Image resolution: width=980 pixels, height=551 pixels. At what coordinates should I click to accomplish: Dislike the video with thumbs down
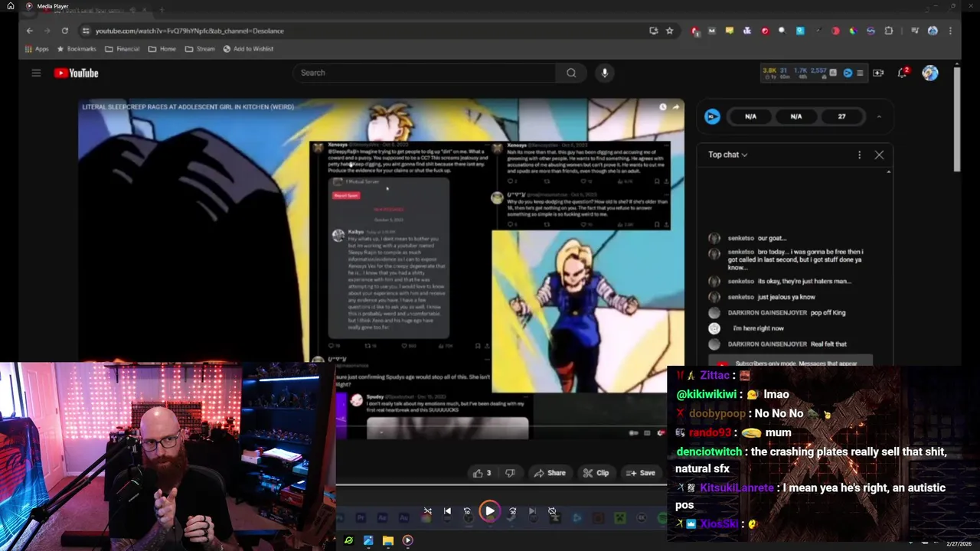pyautogui.click(x=510, y=473)
